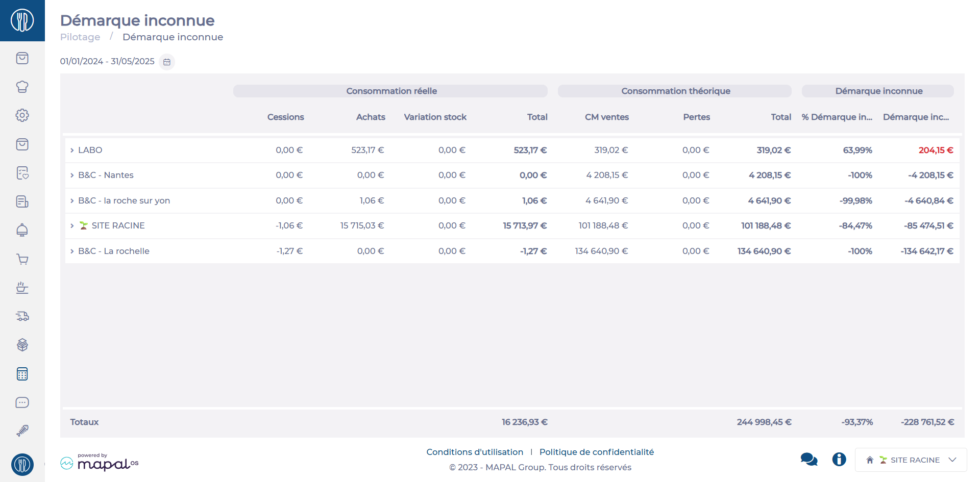Viewport: 980px width, 482px height.
Task: Open the date range calendar picker
Action: coord(167,62)
